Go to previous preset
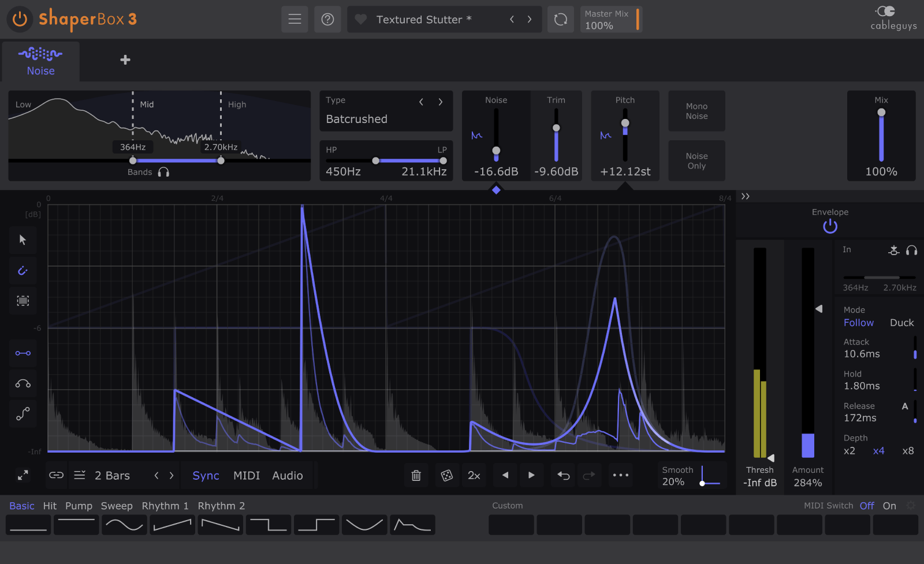Viewport: 924px width, 564px height. [x=512, y=19]
